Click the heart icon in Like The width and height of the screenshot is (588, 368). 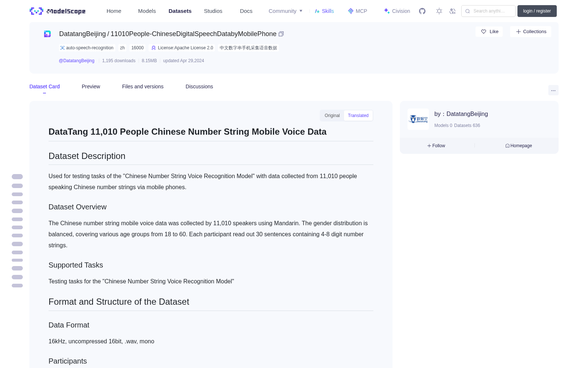(x=484, y=32)
